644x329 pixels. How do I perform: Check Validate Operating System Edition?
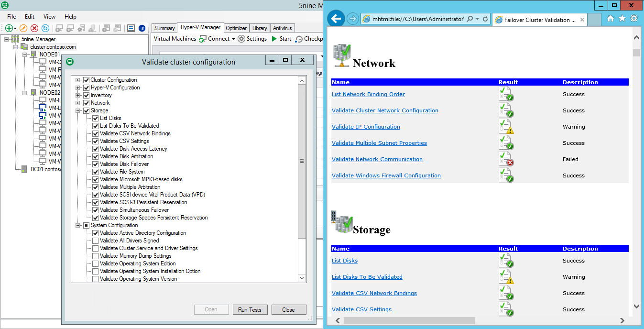point(96,263)
